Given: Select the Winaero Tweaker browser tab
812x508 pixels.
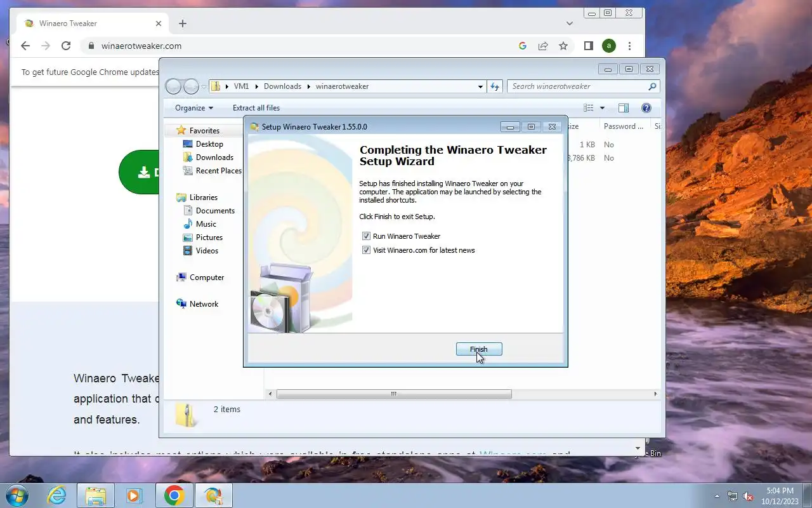Looking at the screenshot, I should 92,23.
